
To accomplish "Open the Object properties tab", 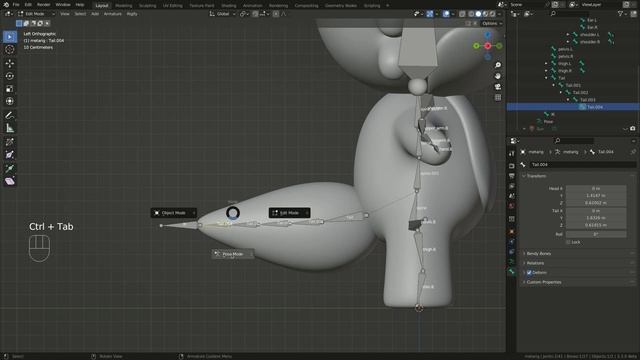I will [x=512, y=231].
